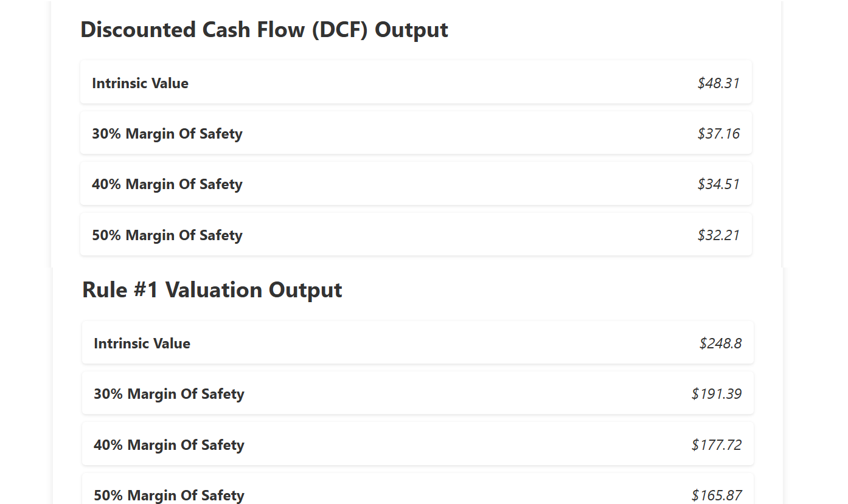This screenshot has height=504, width=848.
Task: Click the $37.16 margin of safety value
Action: 718,134
